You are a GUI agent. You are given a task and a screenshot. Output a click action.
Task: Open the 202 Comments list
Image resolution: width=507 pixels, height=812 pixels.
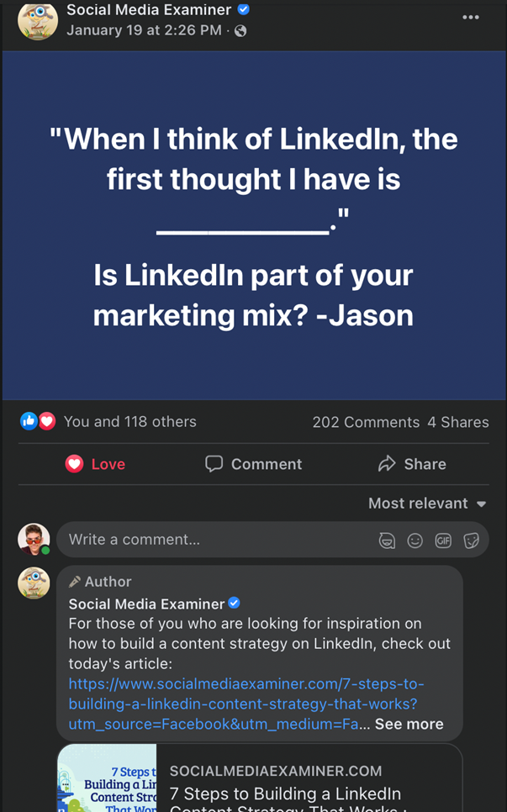click(366, 422)
